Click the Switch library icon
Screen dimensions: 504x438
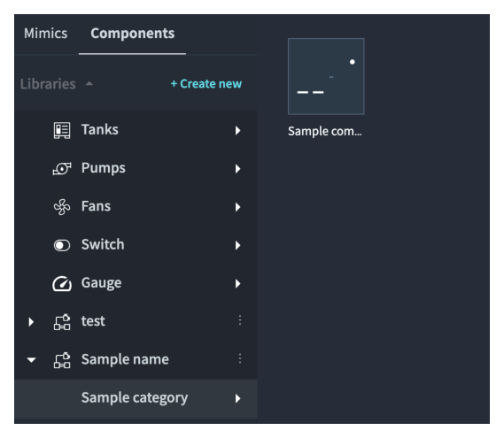62,245
